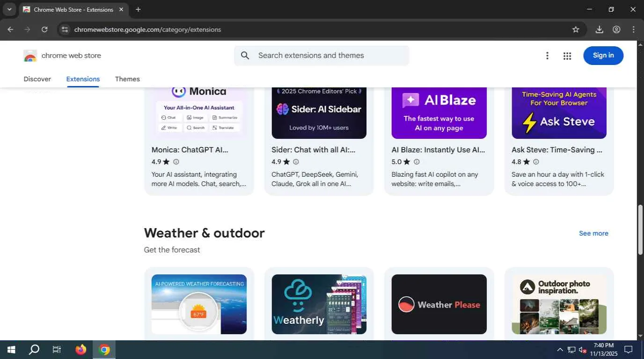Open the three-dot more options menu in store header
The width and height of the screenshot is (644, 359).
click(547, 56)
